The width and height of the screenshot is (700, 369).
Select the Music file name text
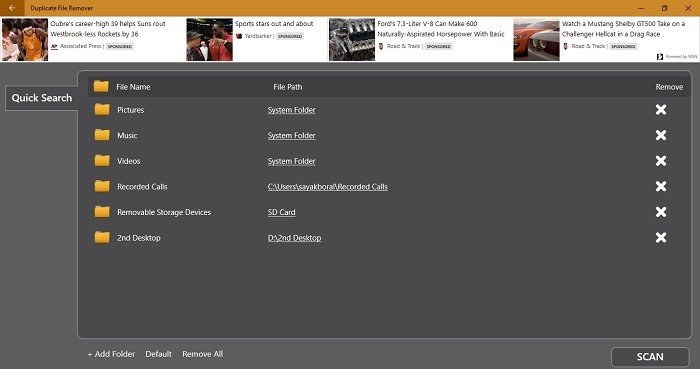click(x=127, y=135)
